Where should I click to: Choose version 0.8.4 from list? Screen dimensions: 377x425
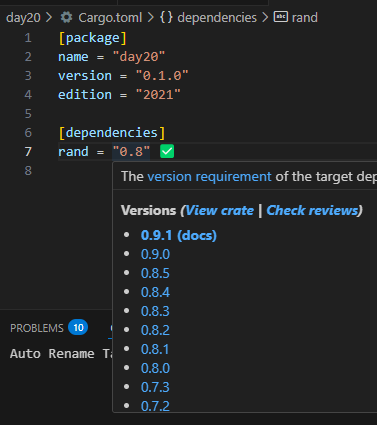[155, 292]
